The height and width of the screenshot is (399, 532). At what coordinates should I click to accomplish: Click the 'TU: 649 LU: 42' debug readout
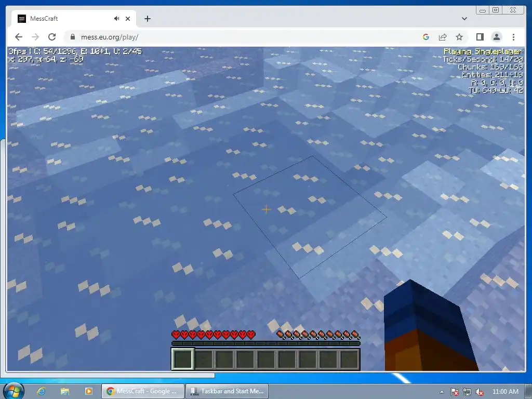pyautogui.click(x=496, y=90)
